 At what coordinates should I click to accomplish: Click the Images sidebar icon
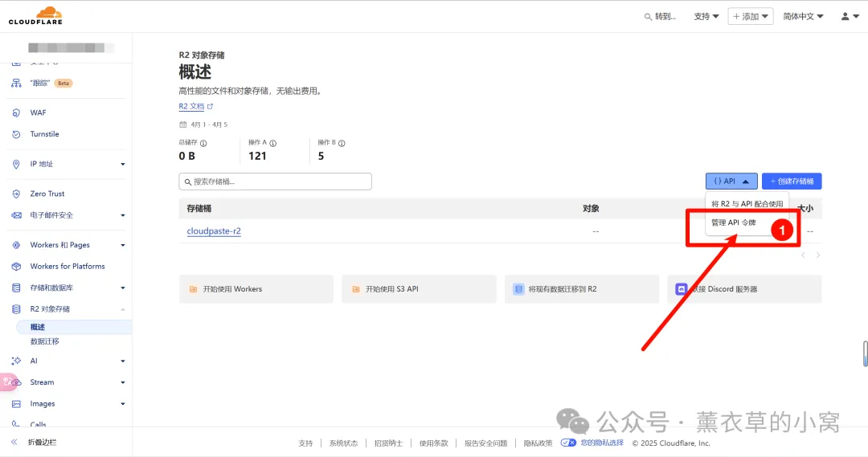pyautogui.click(x=16, y=404)
